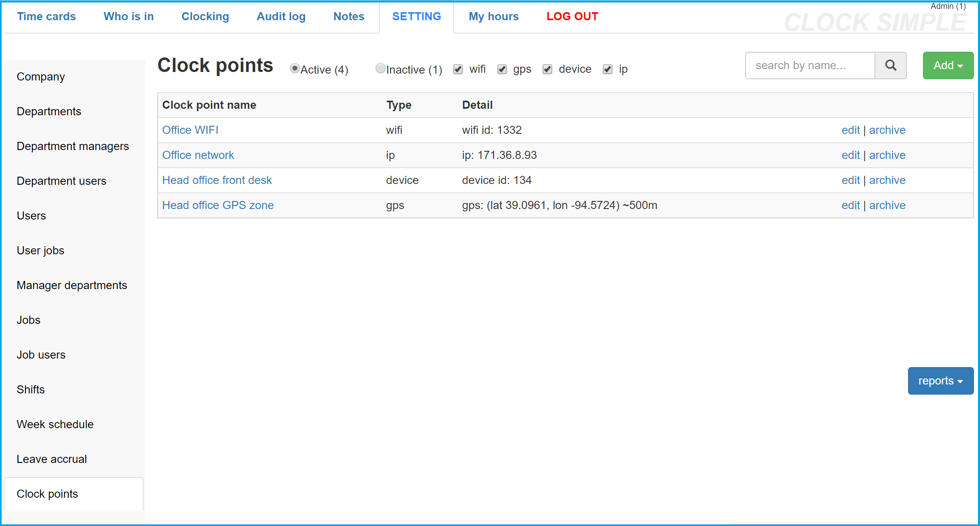
Task: Disable the device type filter
Action: coord(547,69)
